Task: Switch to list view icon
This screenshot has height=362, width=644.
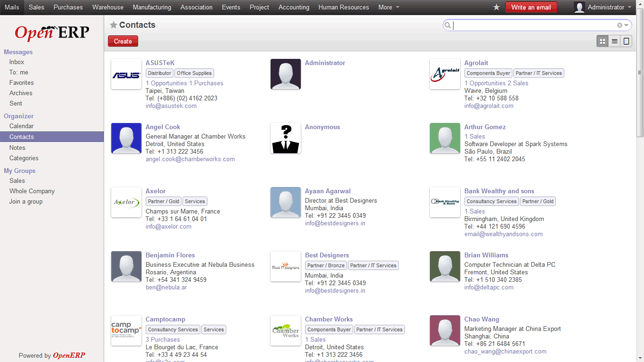Action: click(x=614, y=41)
